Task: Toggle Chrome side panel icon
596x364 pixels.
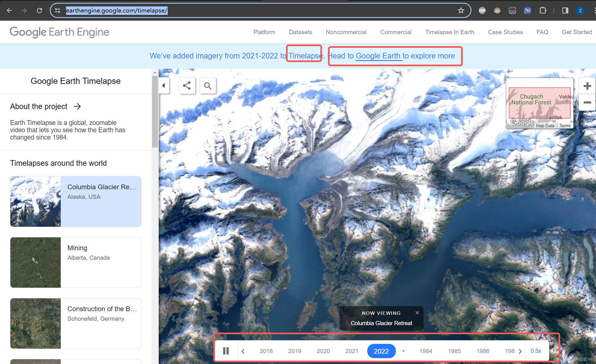Action: coord(565,11)
